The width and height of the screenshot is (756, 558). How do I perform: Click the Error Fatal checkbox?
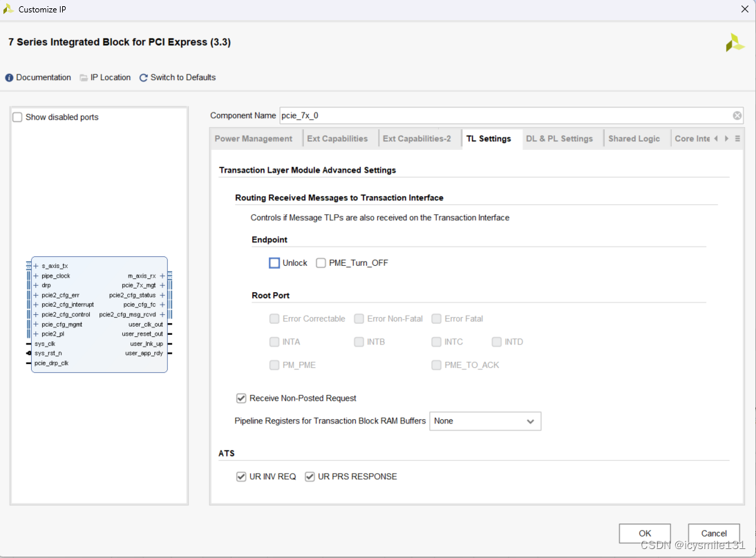(436, 318)
